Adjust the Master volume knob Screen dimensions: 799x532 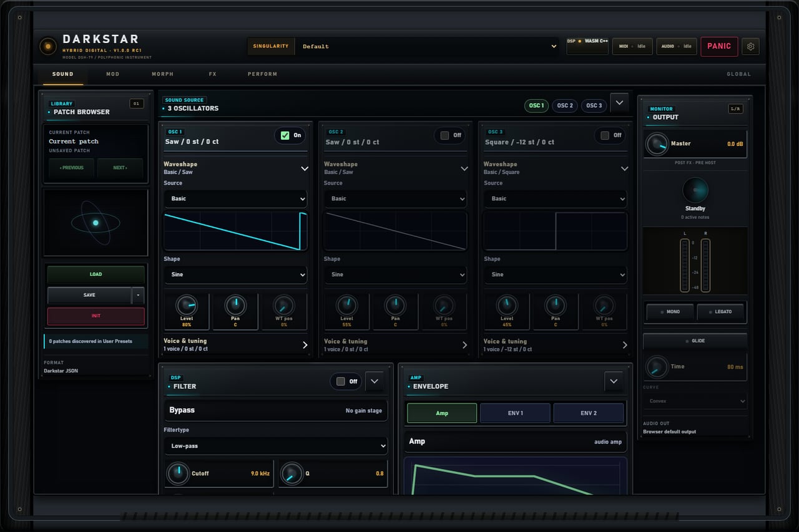pyautogui.click(x=656, y=144)
